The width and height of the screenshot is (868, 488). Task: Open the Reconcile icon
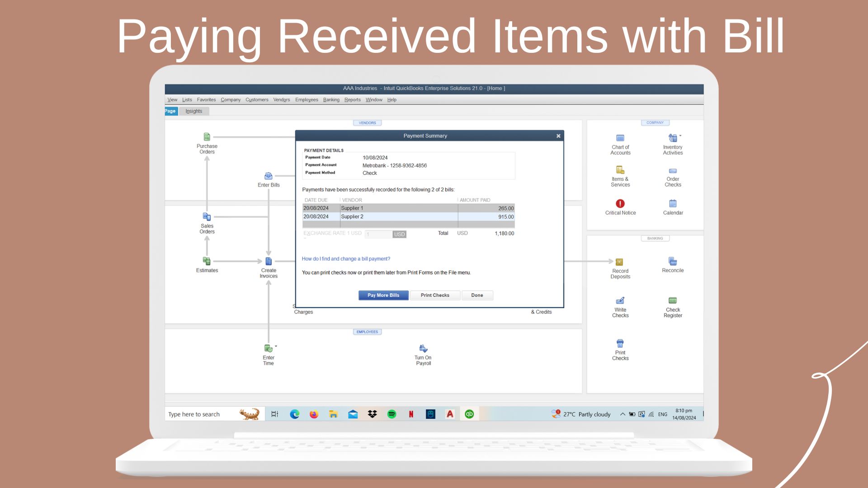click(673, 262)
